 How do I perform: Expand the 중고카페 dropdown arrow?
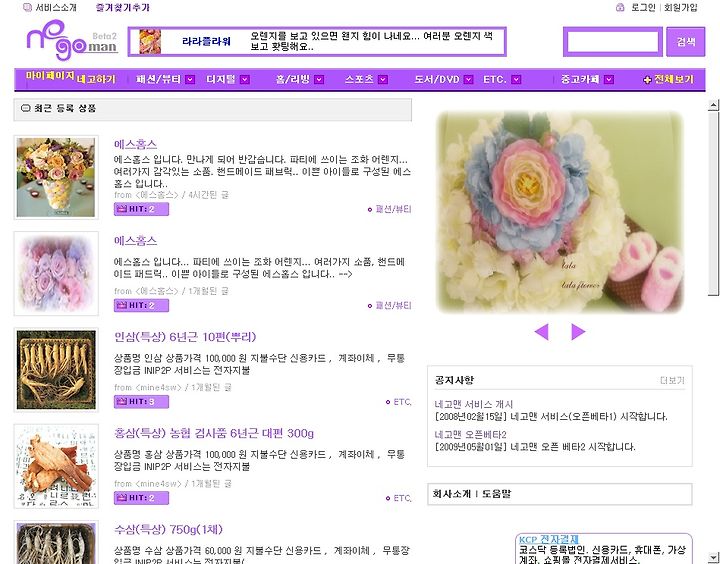[x=609, y=79]
